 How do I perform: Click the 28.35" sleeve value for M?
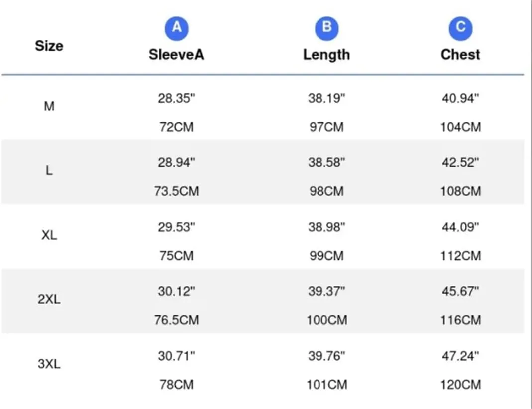coord(177,98)
